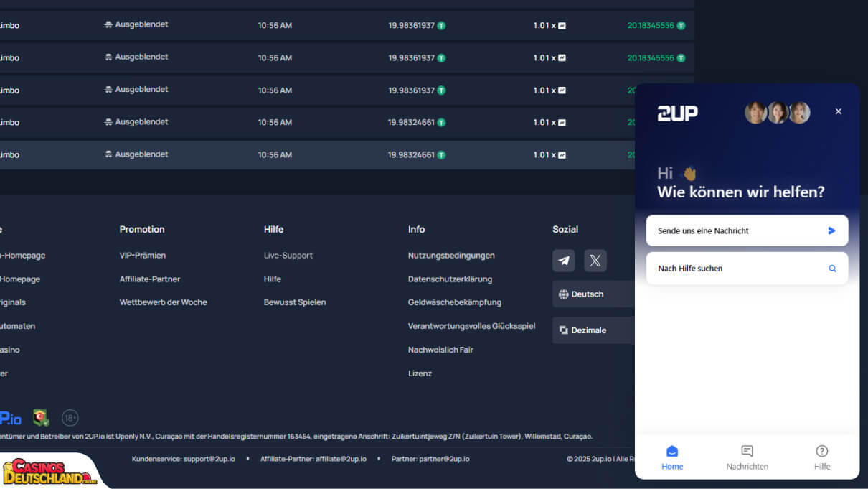Open the Nachweislich Fair link
The height and width of the screenshot is (489, 868).
tap(440, 350)
